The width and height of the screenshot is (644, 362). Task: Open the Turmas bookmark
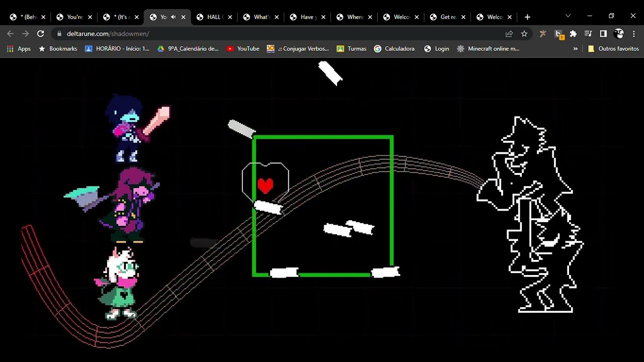click(351, 49)
